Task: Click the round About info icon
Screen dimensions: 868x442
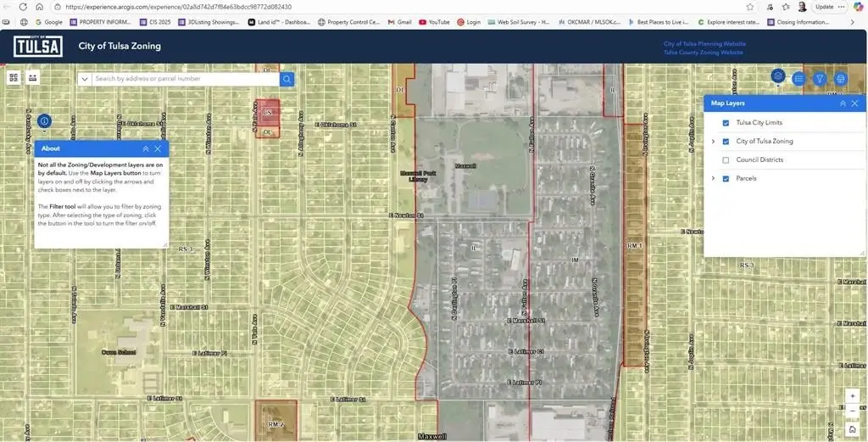Action: pos(44,121)
